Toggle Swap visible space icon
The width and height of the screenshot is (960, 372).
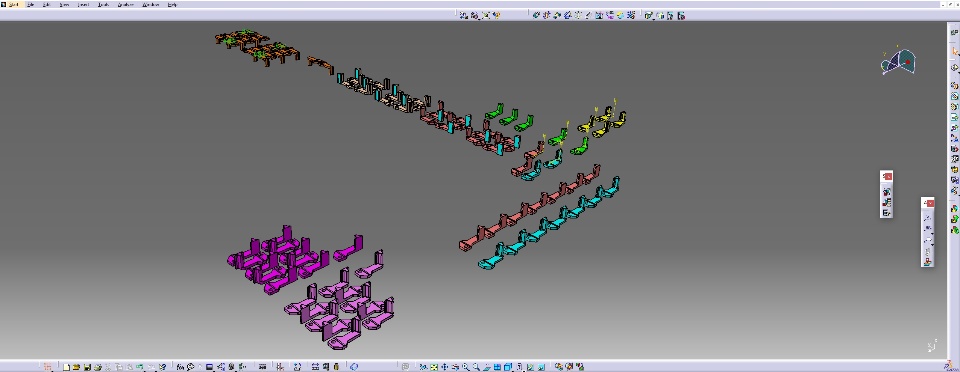(541, 367)
